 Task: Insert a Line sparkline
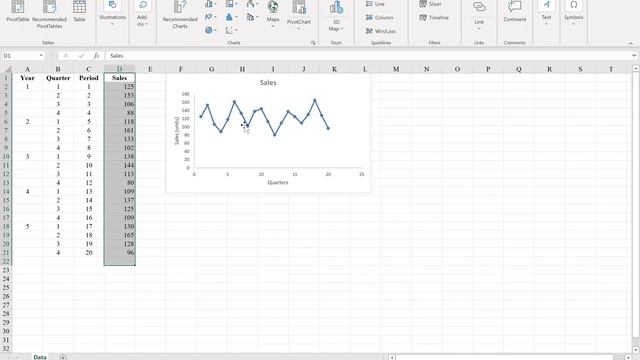(x=376, y=4)
